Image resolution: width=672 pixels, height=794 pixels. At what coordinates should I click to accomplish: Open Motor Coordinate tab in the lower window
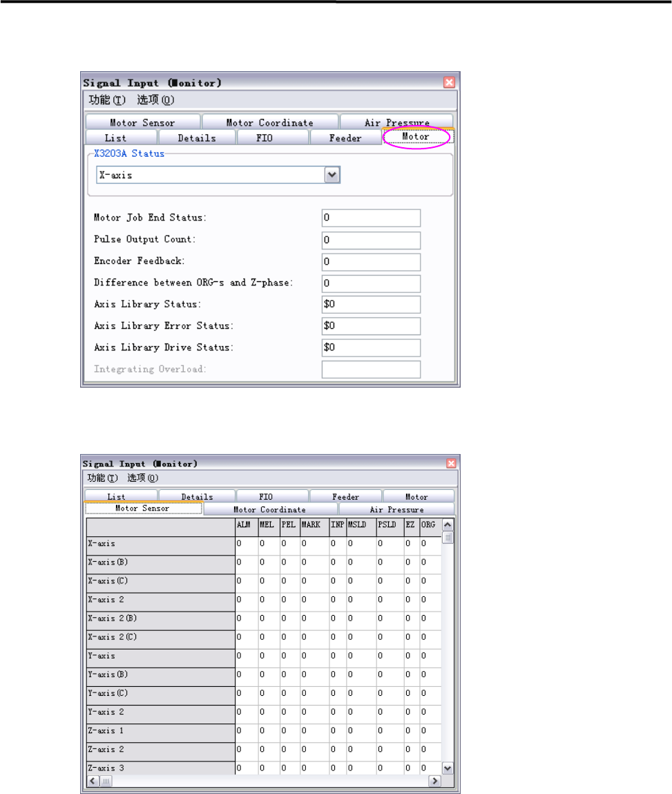[270, 509]
